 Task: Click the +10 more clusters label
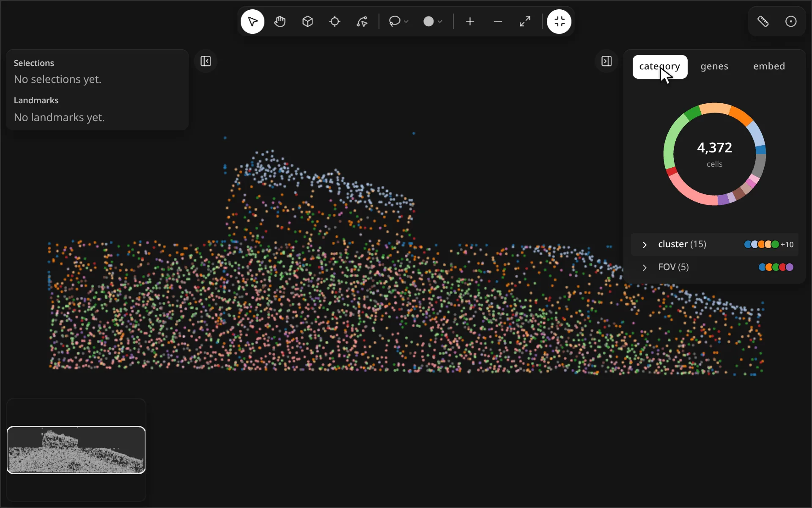click(x=787, y=244)
